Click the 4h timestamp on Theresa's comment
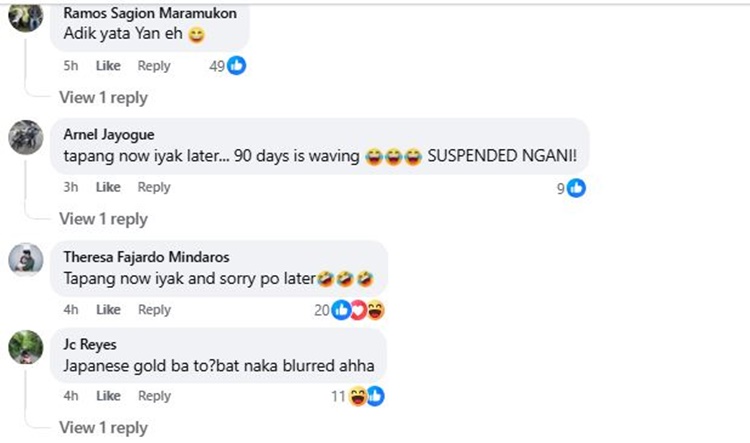This screenshot has width=750, height=443. point(70,310)
